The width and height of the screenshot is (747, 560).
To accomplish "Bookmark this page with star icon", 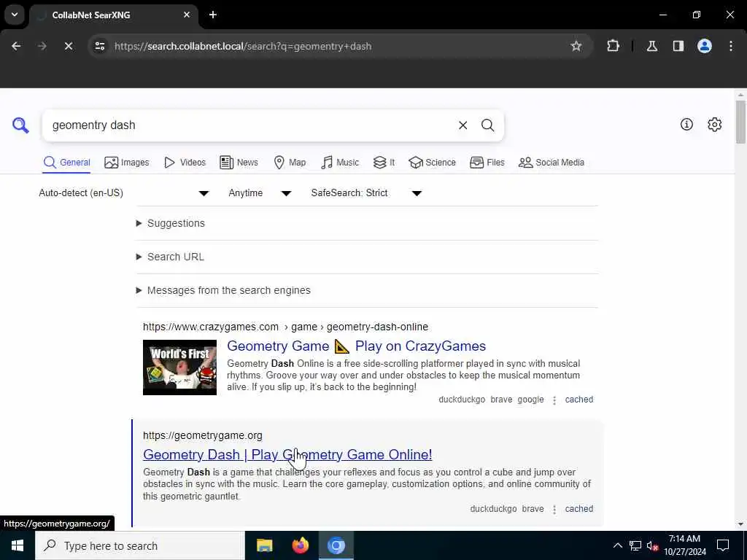I will [x=576, y=46].
